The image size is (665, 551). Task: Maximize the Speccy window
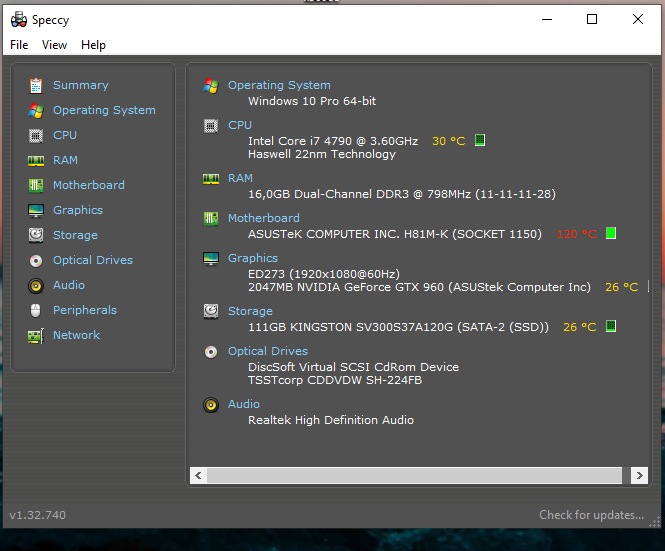point(592,19)
